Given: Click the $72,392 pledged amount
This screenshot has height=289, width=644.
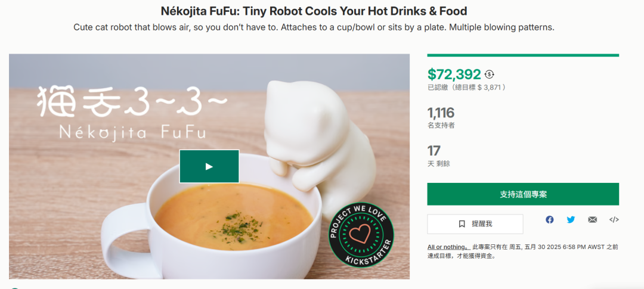Looking at the screenshot, I should pos(454,74).
